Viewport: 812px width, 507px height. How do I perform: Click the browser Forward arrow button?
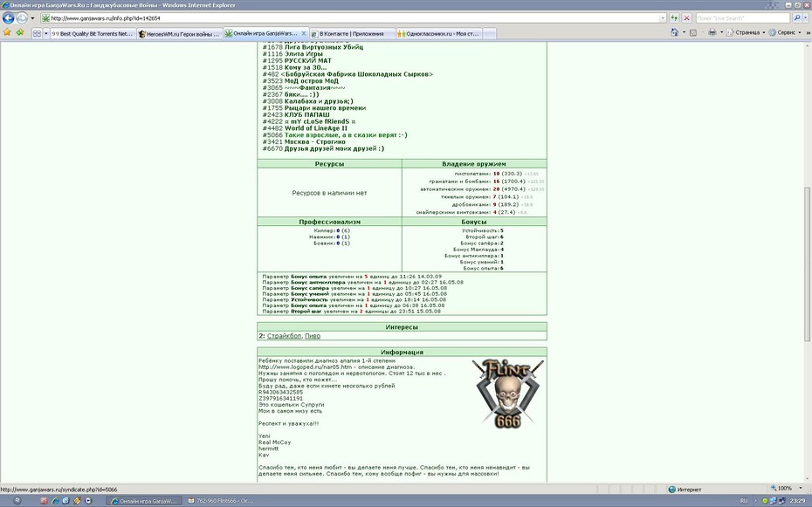coord(22,18)
